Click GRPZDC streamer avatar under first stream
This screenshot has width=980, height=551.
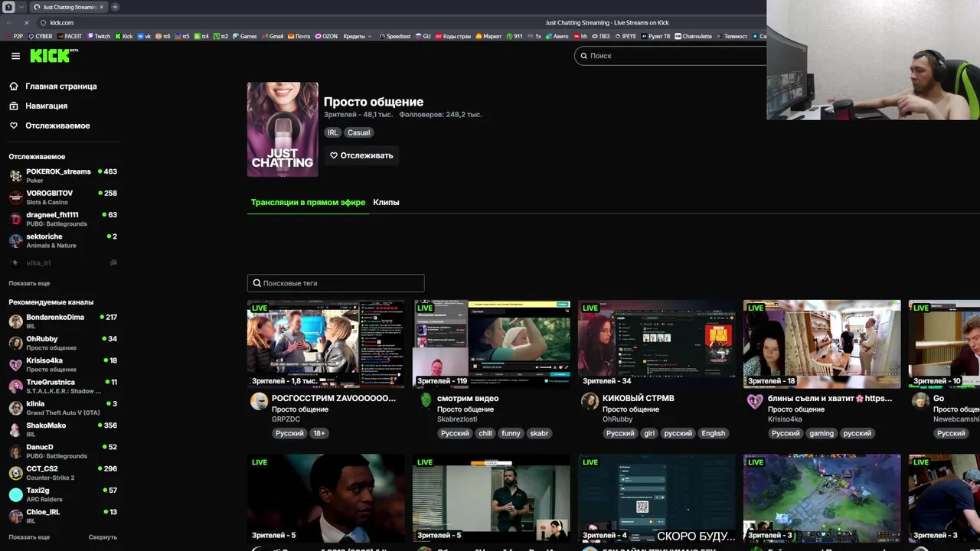pyautogui.click(x=259, y=401)
